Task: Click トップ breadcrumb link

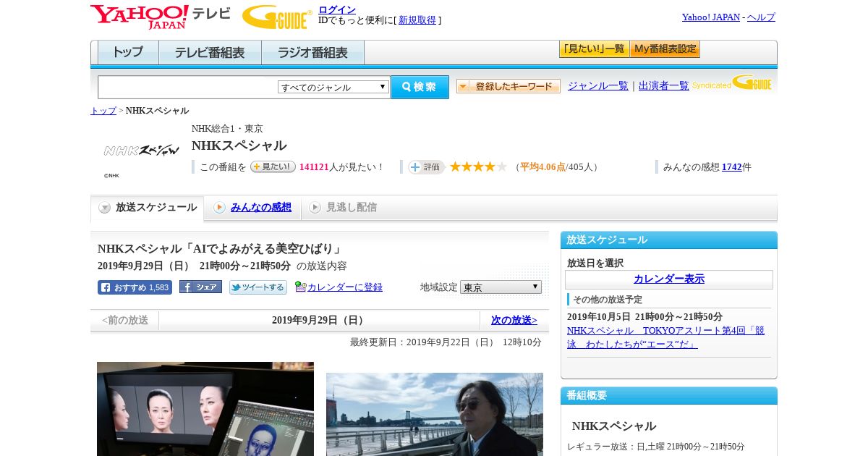Action: pyautogui.click(x=103, y=111)
